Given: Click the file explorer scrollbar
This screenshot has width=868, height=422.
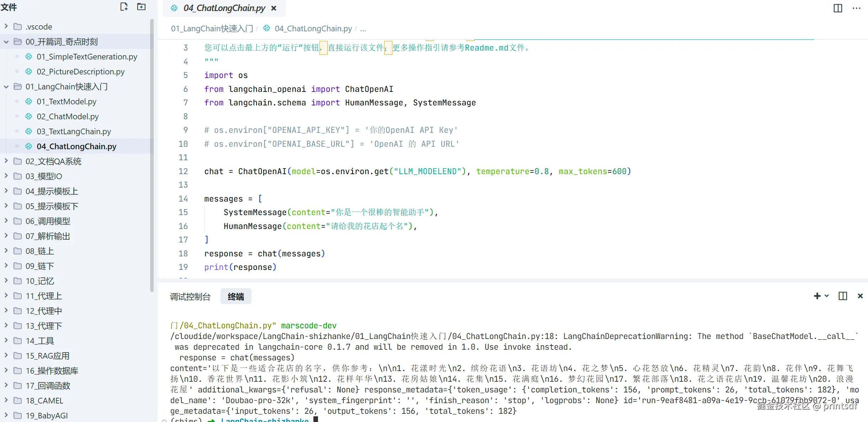Looking at the screenshot, I should pos(152,155).
